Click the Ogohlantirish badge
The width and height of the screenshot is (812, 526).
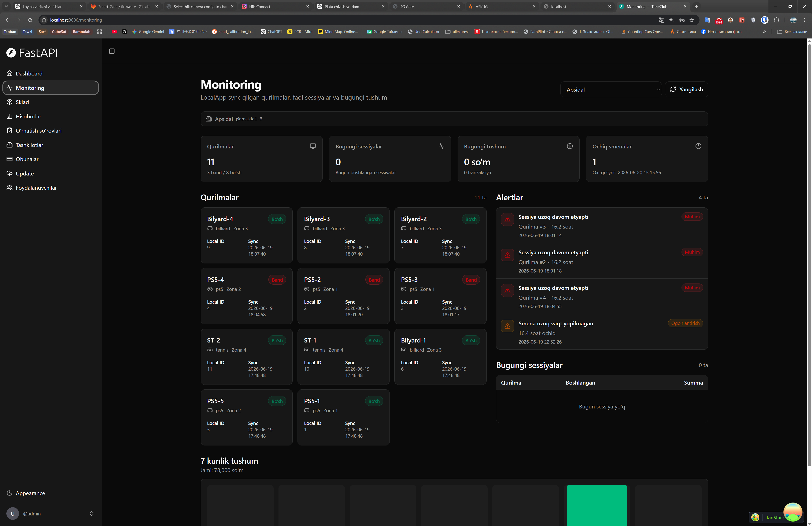(x=685, y=323)
